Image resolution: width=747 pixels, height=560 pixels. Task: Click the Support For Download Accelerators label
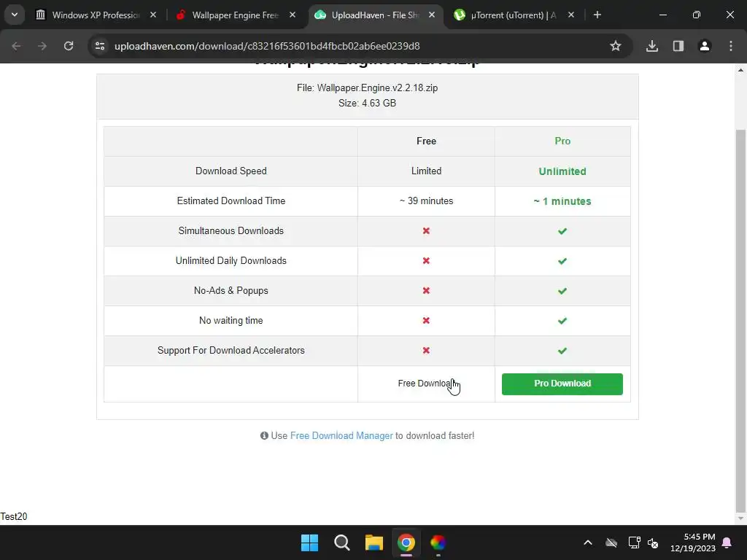coord(231,351)
